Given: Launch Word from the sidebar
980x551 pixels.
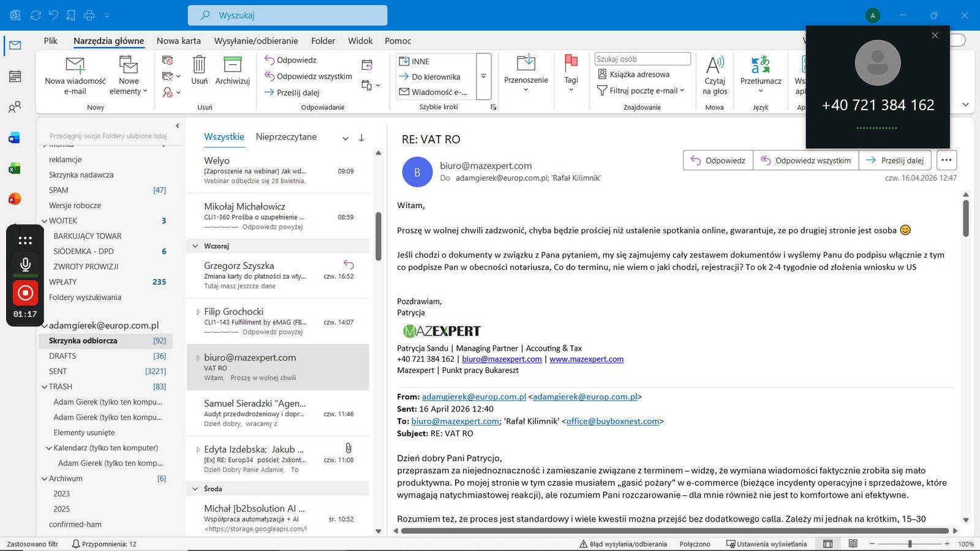Looking at the screenshot, I should click(15, 138).
